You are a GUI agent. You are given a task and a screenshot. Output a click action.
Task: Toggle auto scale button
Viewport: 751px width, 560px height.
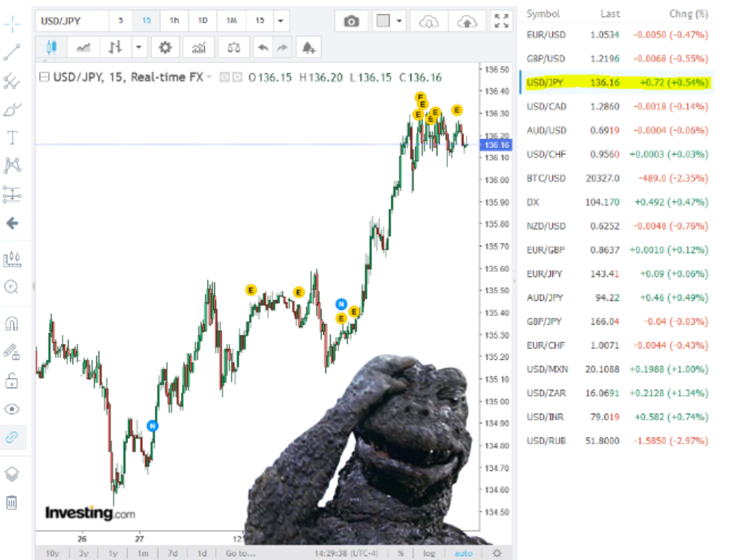coord(463,553)
